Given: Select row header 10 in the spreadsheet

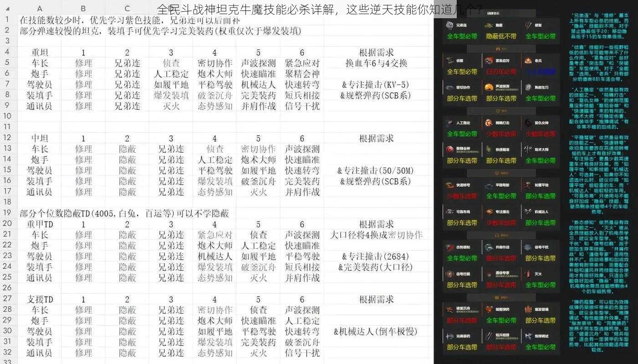Looking at the screenshot, I should [x=8, y=116].
